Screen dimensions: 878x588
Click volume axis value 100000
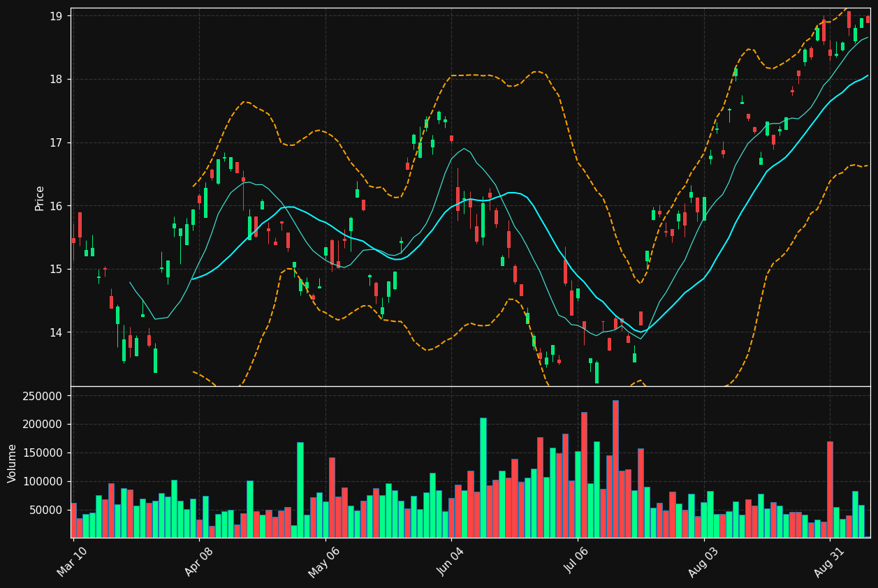click(x=44, y=482)
